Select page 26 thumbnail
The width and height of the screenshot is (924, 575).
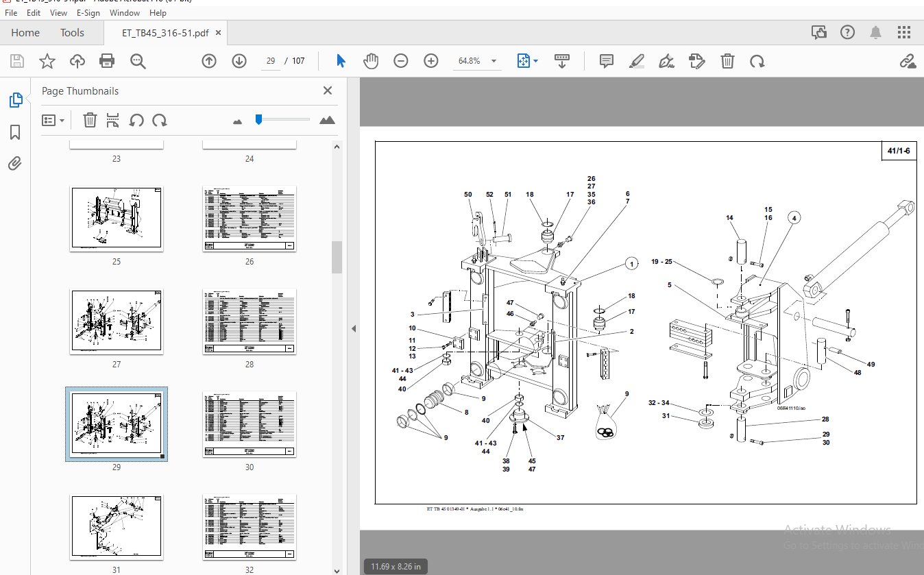[x=250, y=219]
